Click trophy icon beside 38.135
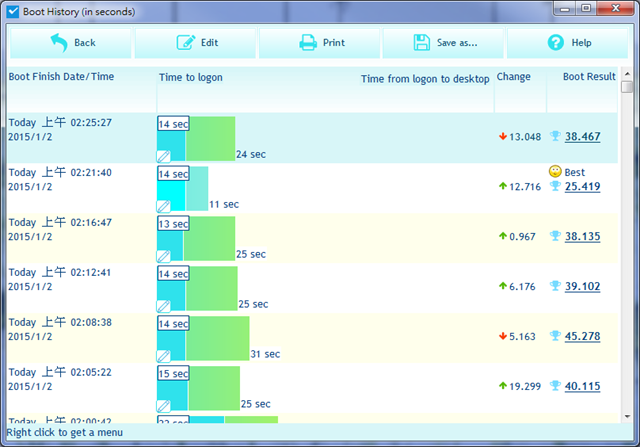640x447 pixels. (555, 236)
